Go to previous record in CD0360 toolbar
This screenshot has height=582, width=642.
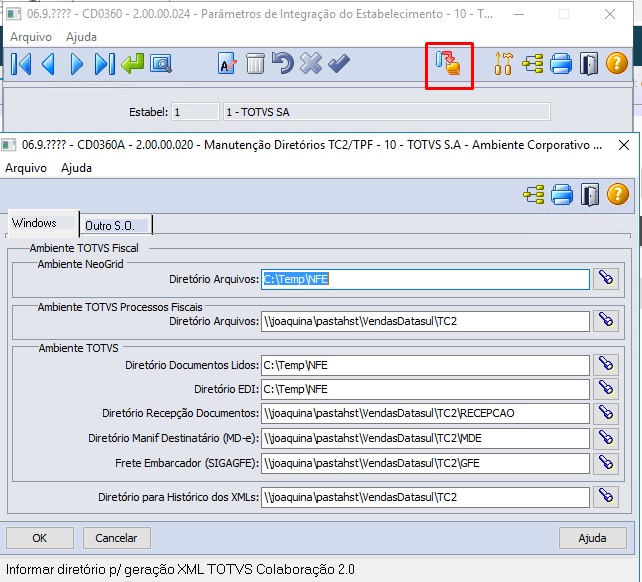tap(49, 64)
